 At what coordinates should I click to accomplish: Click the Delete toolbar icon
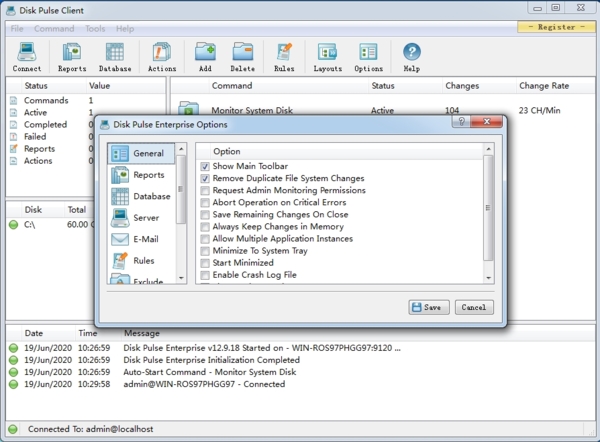[x=243, y=57]
